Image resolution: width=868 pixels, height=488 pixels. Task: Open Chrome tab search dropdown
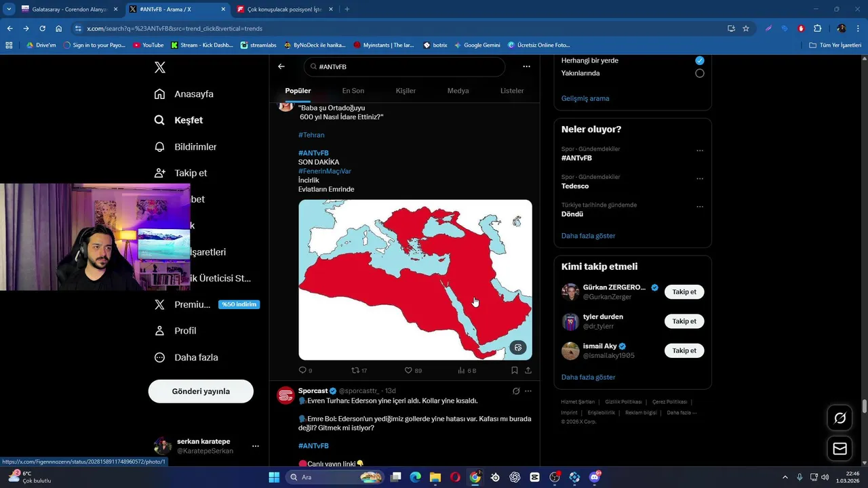click(x=9, y=9)
